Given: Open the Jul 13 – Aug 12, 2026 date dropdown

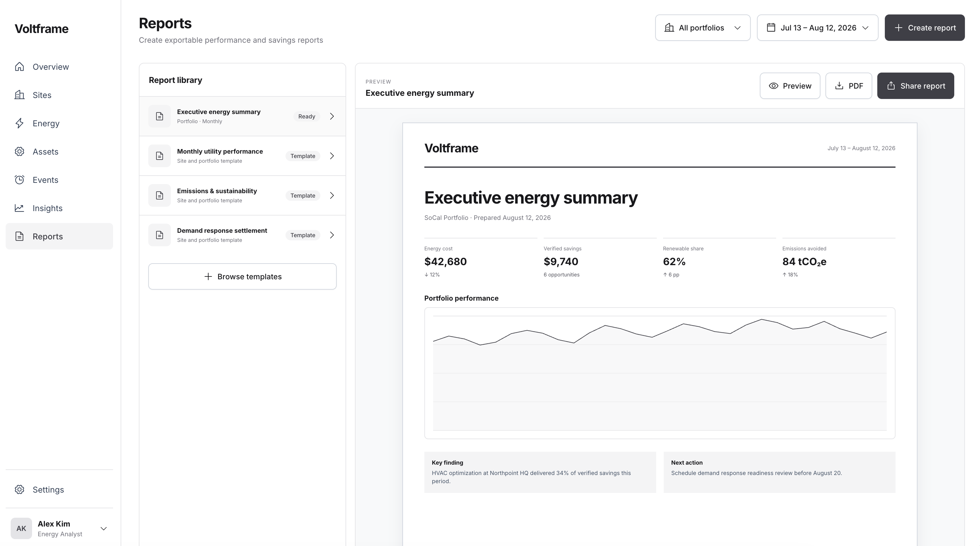Looking at the screenshot, I should (817, 27).
